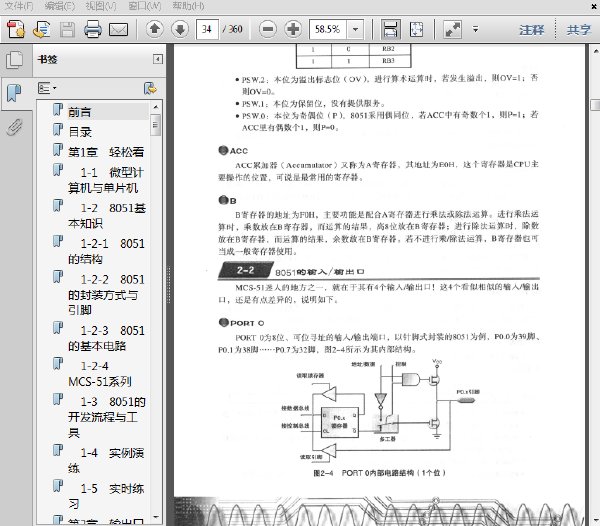
Task: Open bookmark 1-2-4 MCS-51系列
Action: click(x=100, y=374)
